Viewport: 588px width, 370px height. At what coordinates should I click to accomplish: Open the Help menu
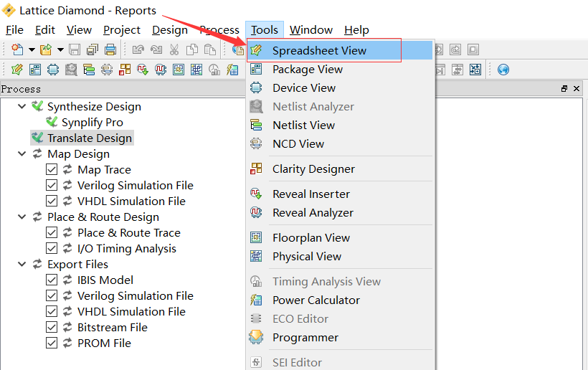coord(356,29)
